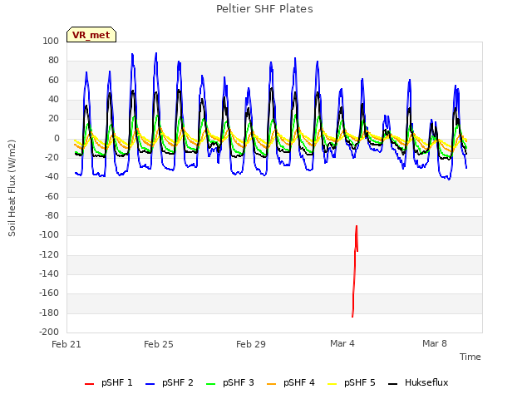Click the Time axis title

coord(470,357)
